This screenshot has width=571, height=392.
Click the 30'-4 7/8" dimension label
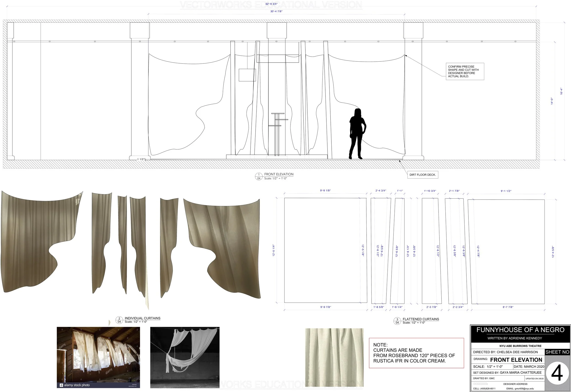click(276, 11)
